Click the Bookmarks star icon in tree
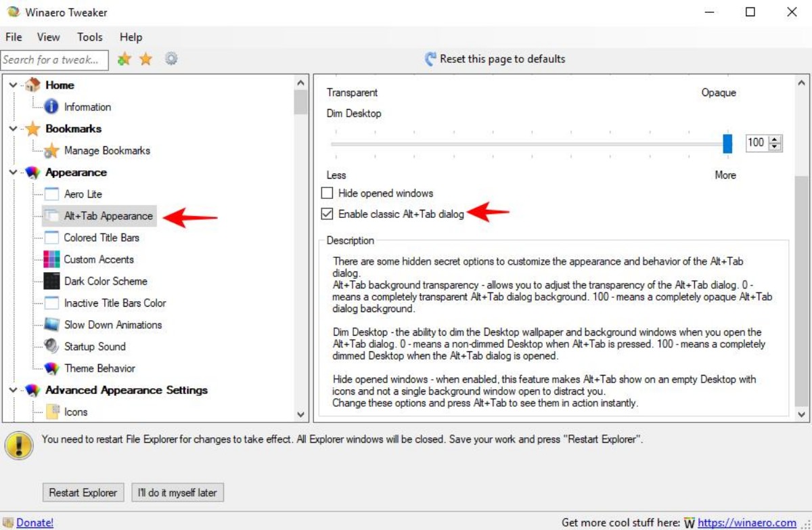The width and height of the screenshot is (812, 530). click(x=32, y=129)
